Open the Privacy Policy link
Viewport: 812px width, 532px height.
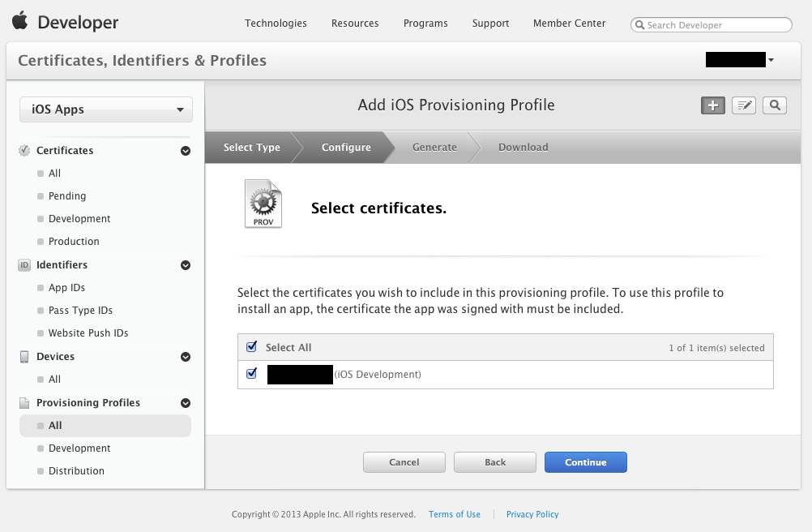[532, 514]
